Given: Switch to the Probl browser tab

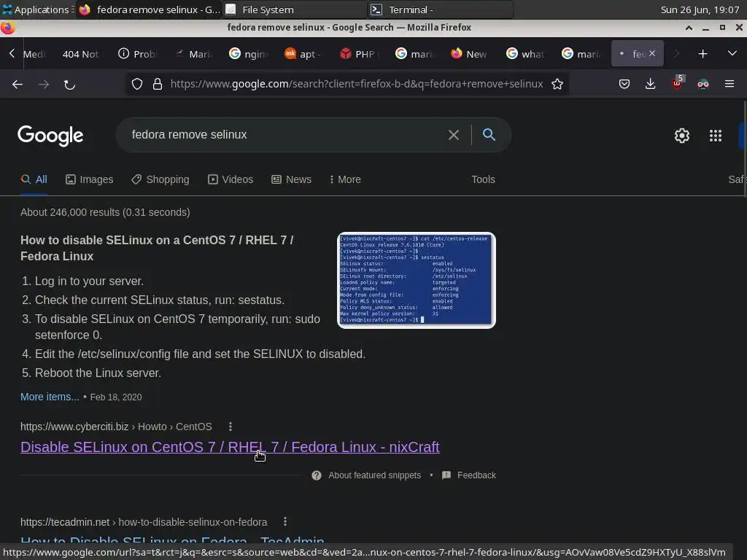Looking at the screenshot, I should point(137,54).
